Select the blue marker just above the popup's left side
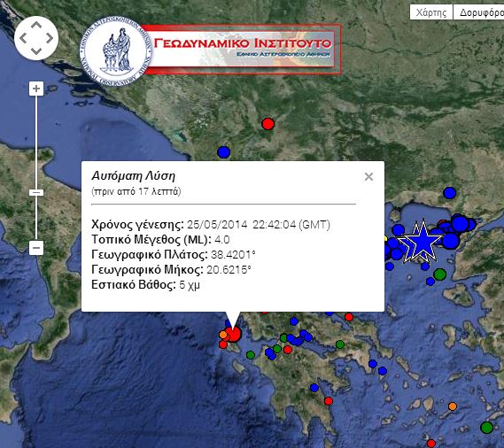The image size is (504, 448). (224, 152)
